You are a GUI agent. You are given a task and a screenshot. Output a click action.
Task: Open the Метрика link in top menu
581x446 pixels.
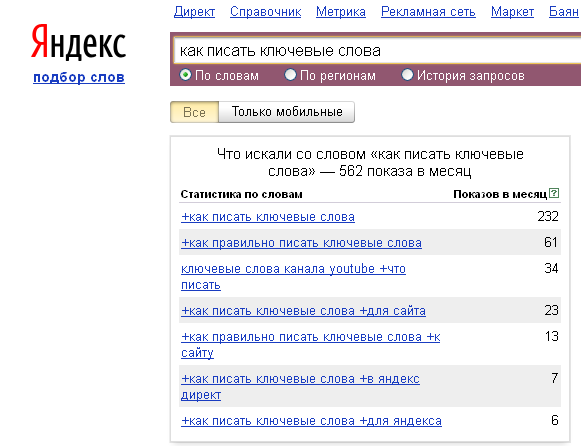(341, 11)
